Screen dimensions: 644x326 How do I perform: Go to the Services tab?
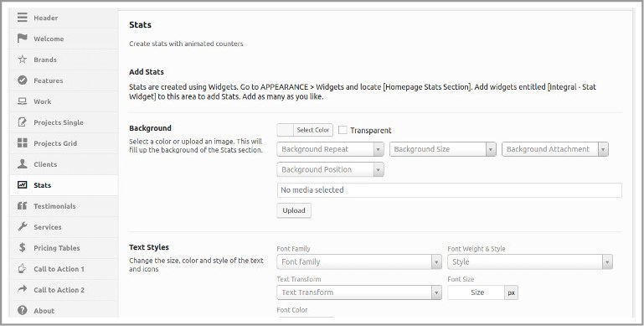64,227
